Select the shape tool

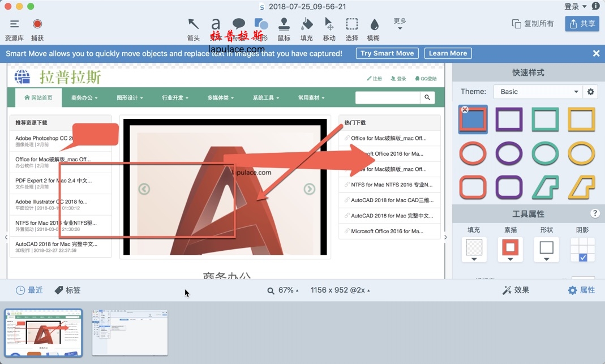261,24
